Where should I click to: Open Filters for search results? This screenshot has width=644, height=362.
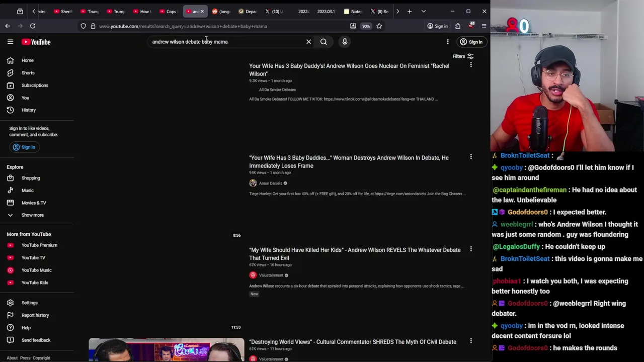[463, 56]
